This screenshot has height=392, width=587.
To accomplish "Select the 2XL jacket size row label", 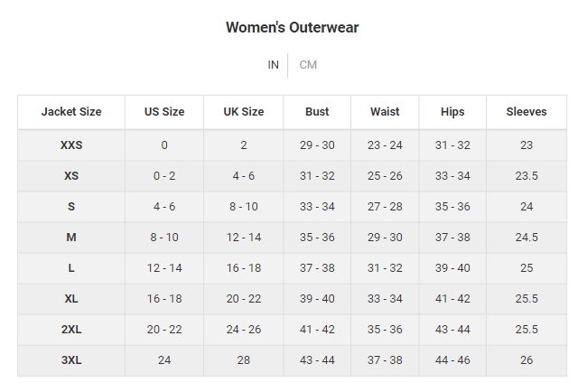I will pyautogui.click(x=71, y=330).
